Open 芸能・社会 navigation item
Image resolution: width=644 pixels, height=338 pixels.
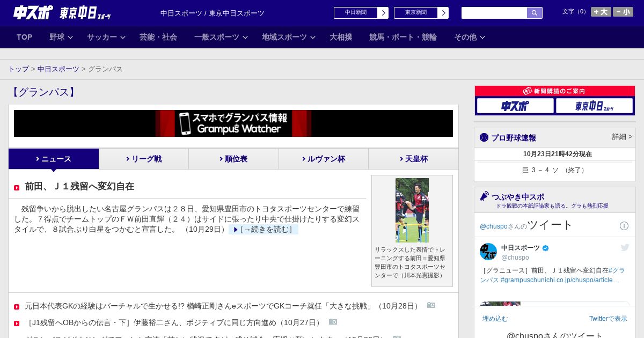[x=158, y=37]
